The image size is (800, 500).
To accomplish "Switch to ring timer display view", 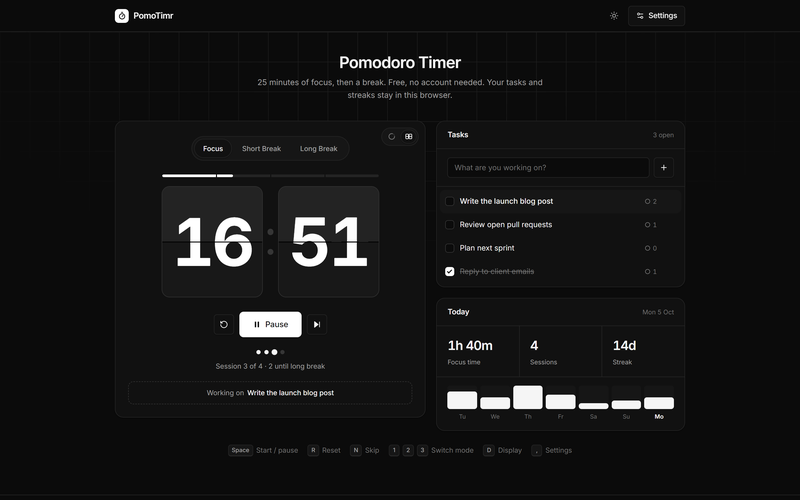I will (x=392, y=136).
